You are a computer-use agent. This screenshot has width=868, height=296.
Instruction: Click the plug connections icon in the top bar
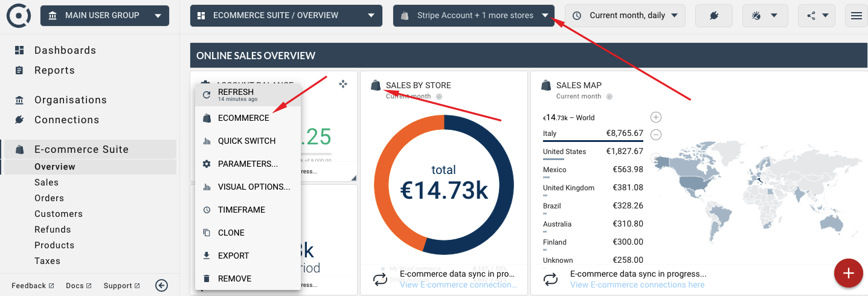[714, 16]
